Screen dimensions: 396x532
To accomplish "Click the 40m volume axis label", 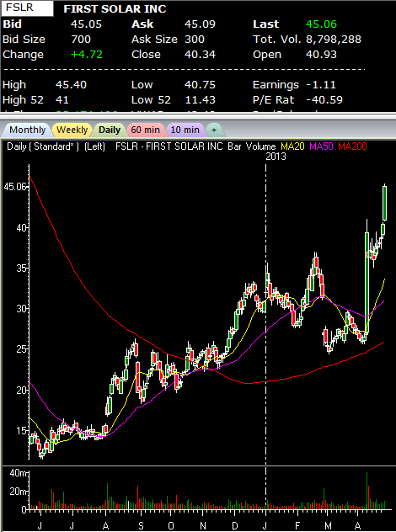I will click(x=17, y=472).
